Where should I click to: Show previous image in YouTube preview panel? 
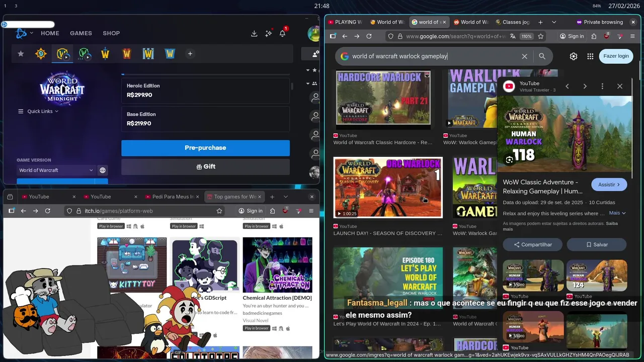pyautogui.click(x=567, y=86)
